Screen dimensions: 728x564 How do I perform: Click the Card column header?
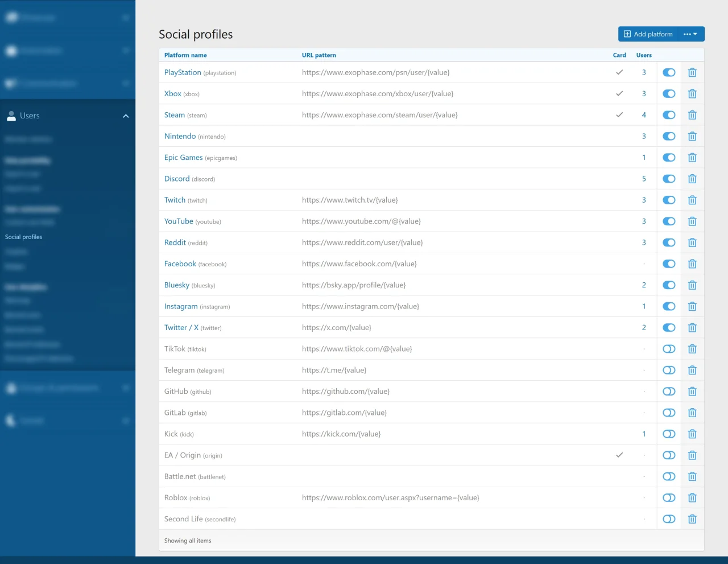(619, 55)
